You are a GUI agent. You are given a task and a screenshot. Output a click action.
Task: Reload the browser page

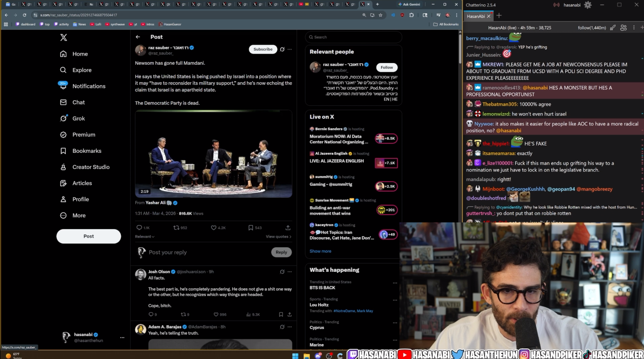point(24,15)
